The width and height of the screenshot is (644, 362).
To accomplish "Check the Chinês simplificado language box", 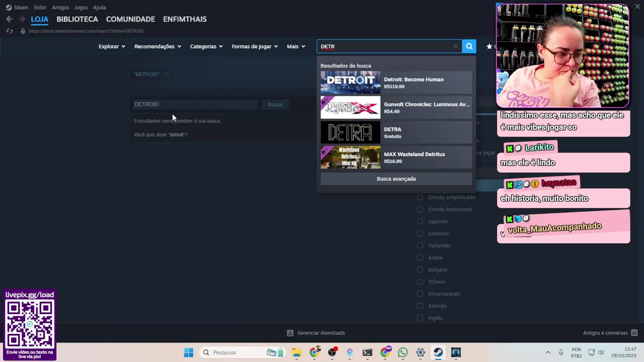I will (420, 197).
